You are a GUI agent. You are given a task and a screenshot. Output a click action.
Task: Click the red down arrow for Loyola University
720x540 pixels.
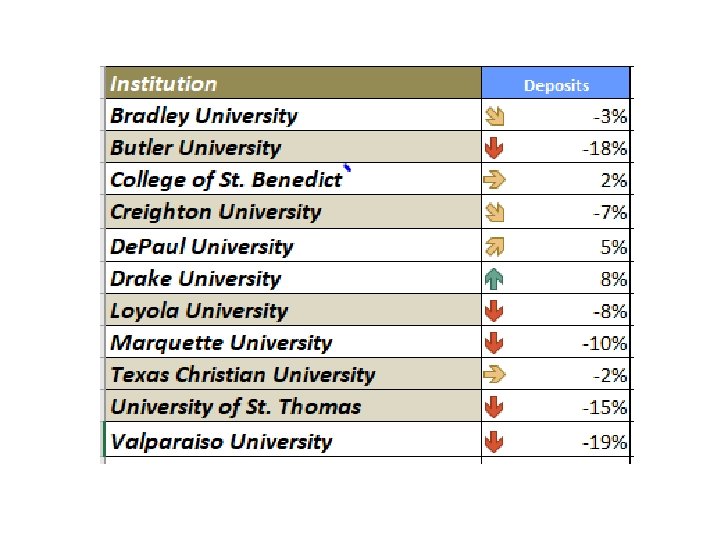point(494,310)
